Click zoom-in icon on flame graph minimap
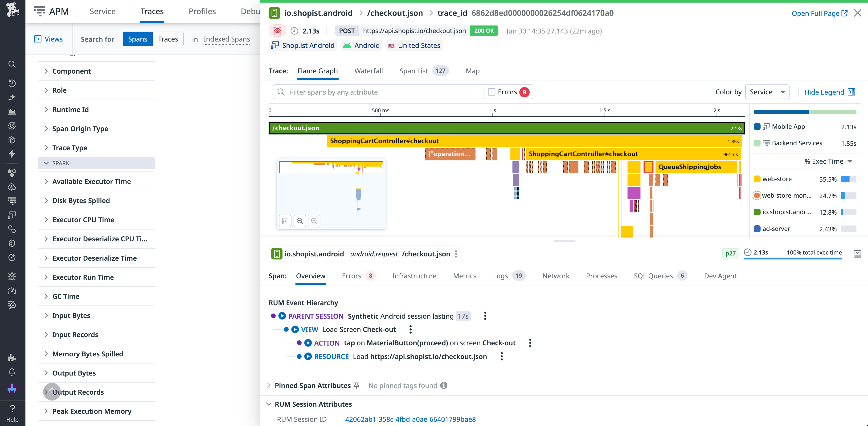 [x=314, y=221]
